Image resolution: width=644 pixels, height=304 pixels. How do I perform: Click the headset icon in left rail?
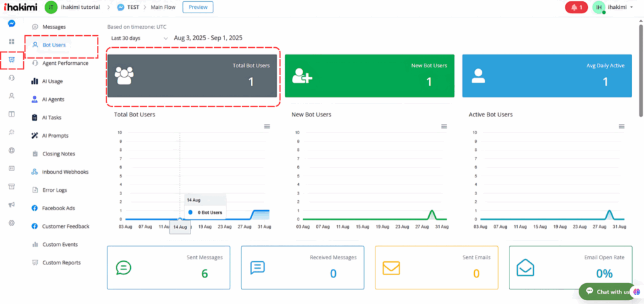[x=11, y=78]
